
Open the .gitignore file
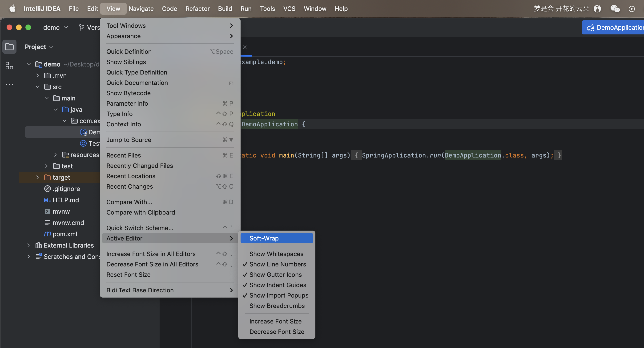[66, 189]
